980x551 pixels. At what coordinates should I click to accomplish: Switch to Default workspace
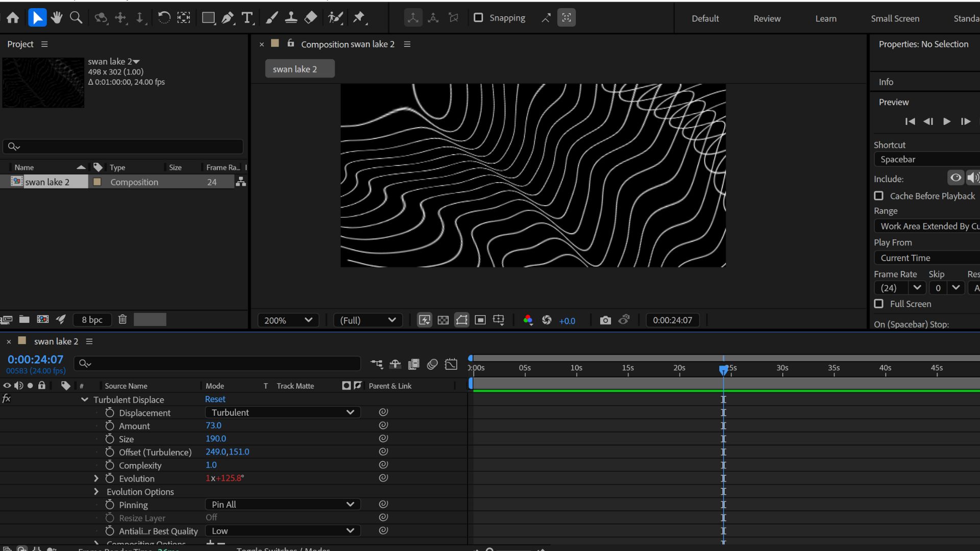[x=705, y=18]
